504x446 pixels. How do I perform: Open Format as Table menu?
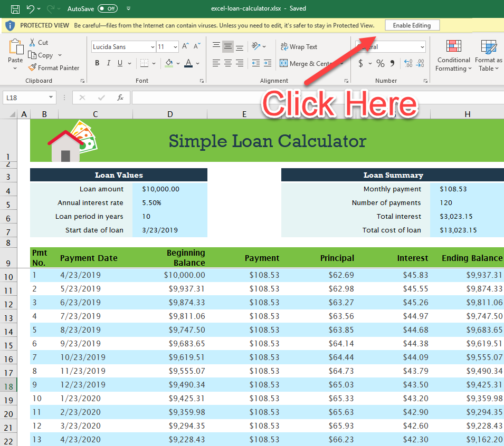pyautogui.click(x=489, y=55)
